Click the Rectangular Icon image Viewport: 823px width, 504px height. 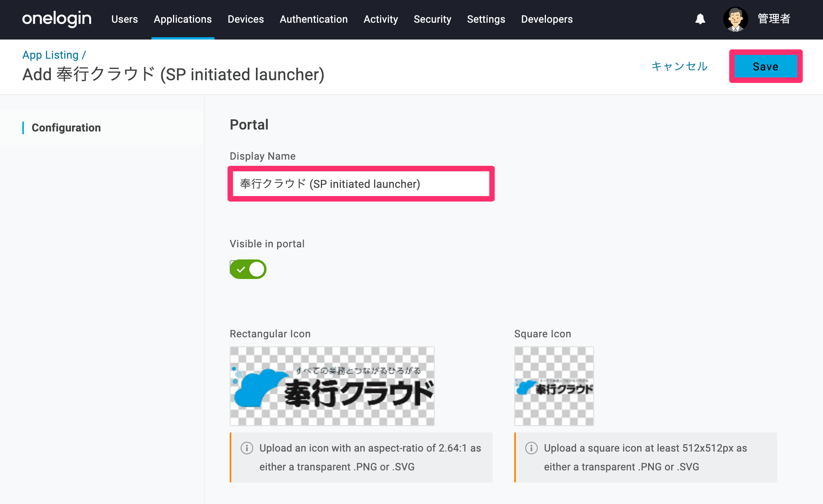(332, 386)
